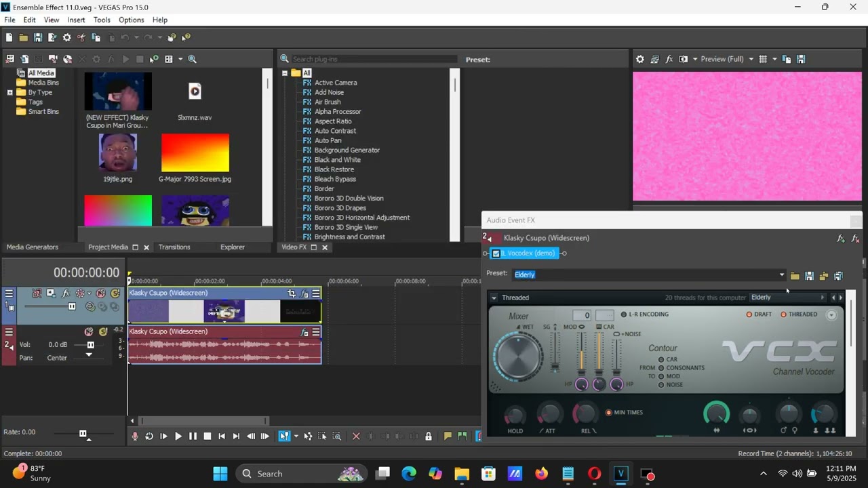Open the File menu

point(9,20)
